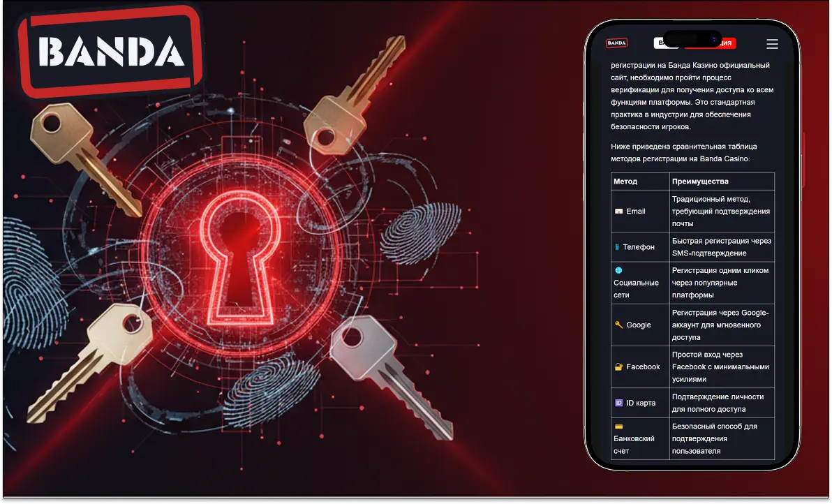The image size is (832, 504).
Task: Click 'Подтверждение личности для полного доступа' cell
Action: (x=722, y=403)
